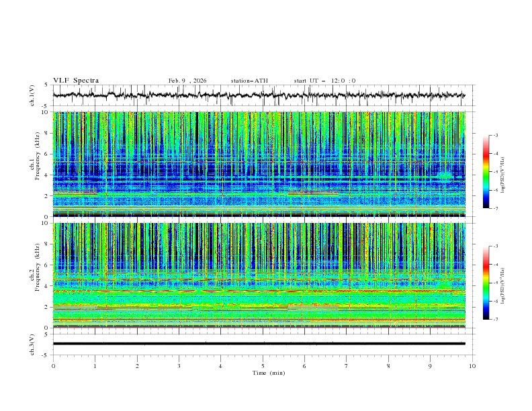Click time axis tick label "2"
This screenshot has width=532, height=411.
(x=137, y=366)
